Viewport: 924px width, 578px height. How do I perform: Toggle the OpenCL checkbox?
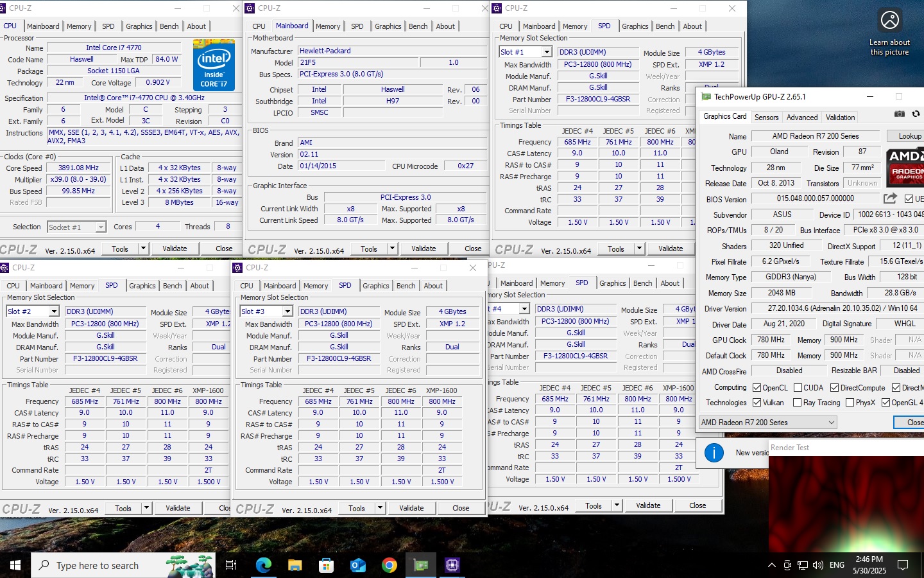click(757, 387)
